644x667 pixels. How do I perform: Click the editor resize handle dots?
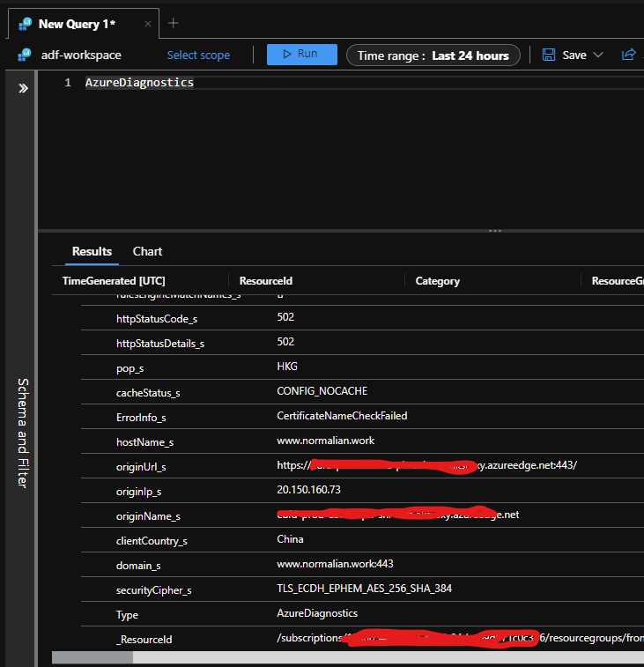point(495,231)
